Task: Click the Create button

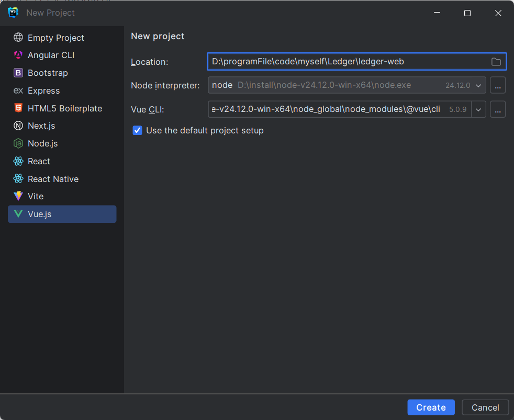Action: click(431, 407)
